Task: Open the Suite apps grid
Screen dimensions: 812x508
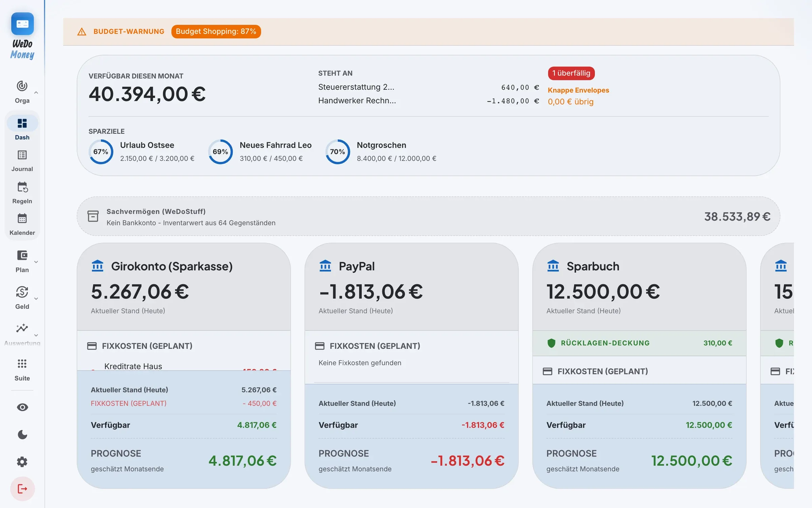Action: [22, 370]
